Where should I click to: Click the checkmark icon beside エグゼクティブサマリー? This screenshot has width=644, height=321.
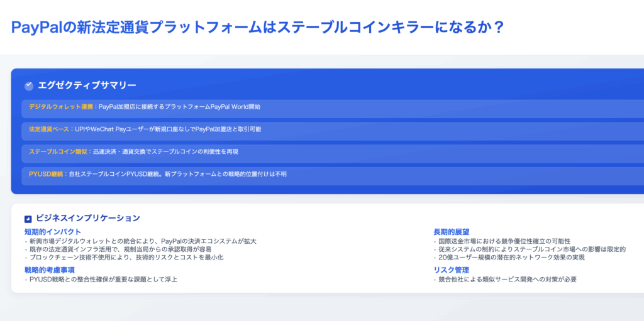point(29,86)
